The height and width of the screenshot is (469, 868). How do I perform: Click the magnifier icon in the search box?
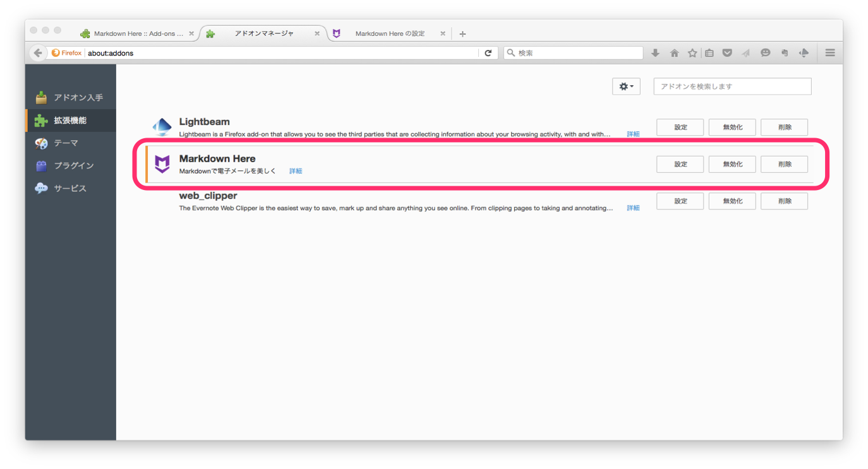(x=511, y=53)
